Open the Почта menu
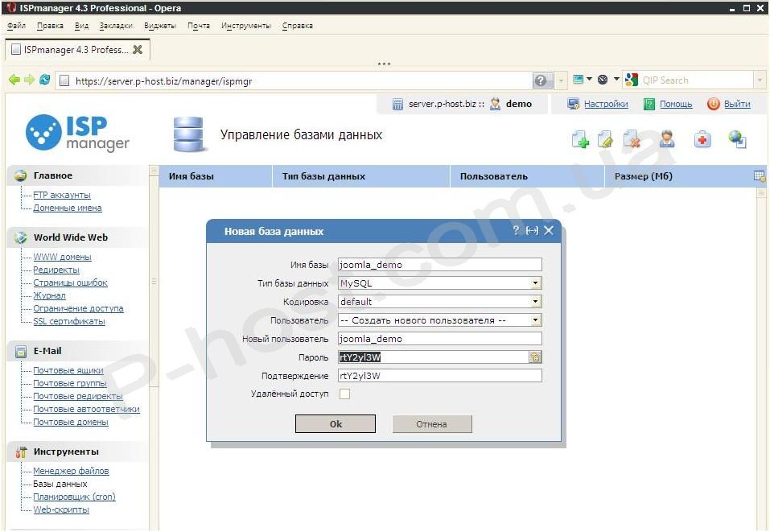Image resolution: width=770 pixels, height=532 pixels. (x=199, y=26)
